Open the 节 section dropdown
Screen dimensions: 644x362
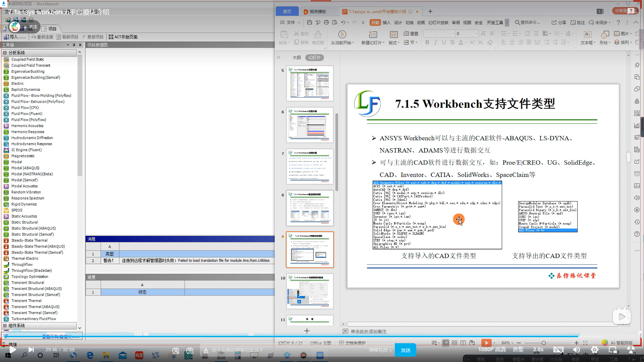[x=411, y=42]
